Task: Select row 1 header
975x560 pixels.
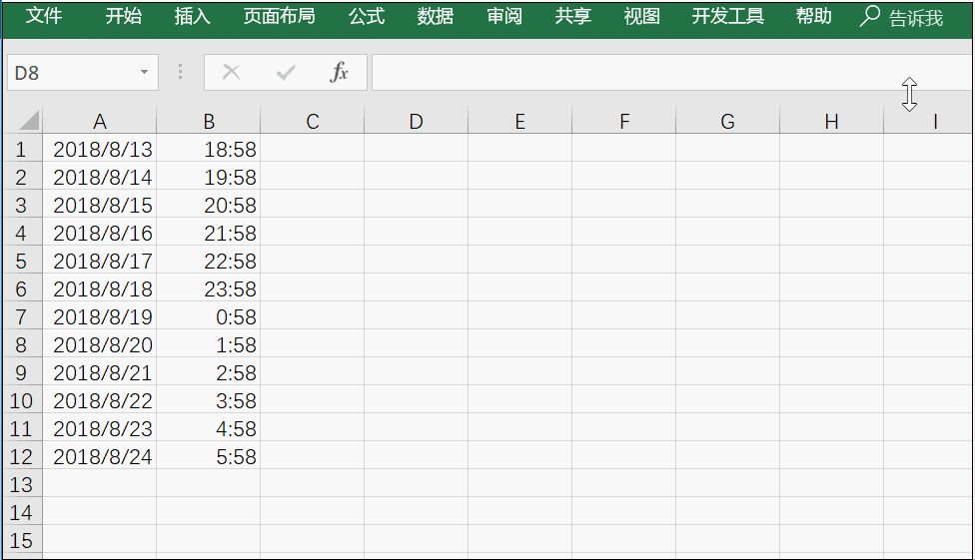Action: pyautogui.click(x=21, y=149)
